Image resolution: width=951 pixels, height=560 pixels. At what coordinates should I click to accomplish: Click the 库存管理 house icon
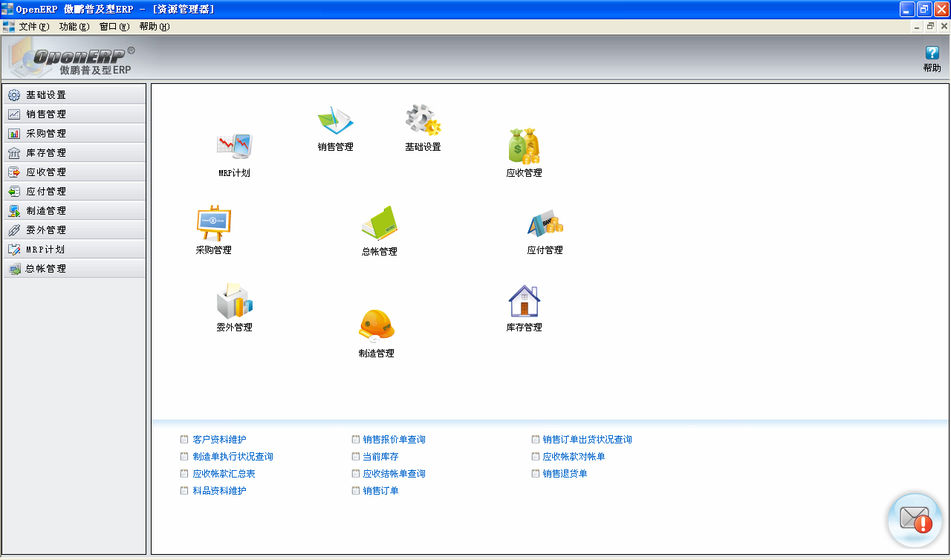pos(524,301)
